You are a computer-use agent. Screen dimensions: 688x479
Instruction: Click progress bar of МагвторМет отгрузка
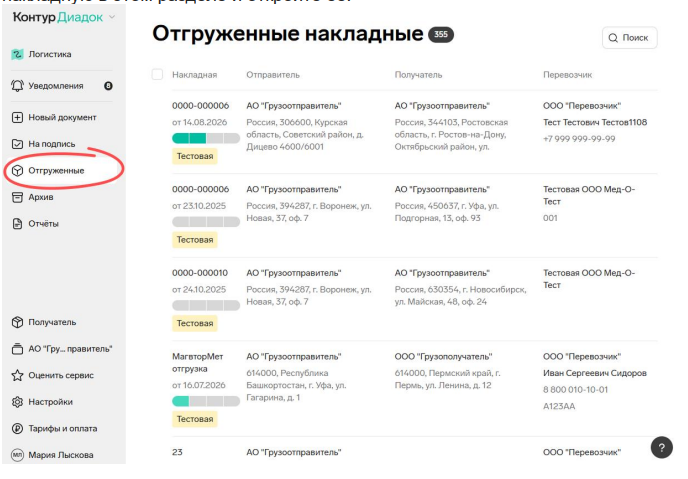point(206,401)
